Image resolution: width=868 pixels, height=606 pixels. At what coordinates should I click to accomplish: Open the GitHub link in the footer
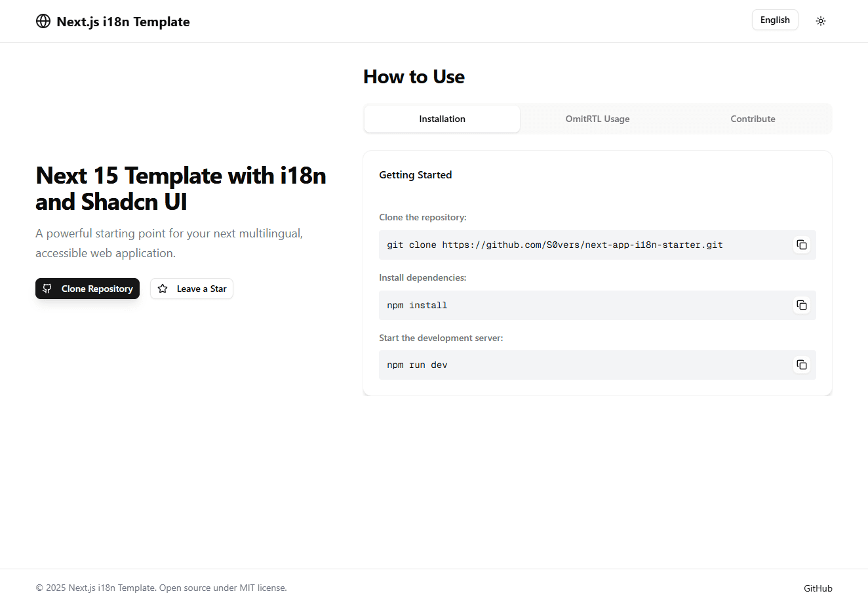coord(818,588)
